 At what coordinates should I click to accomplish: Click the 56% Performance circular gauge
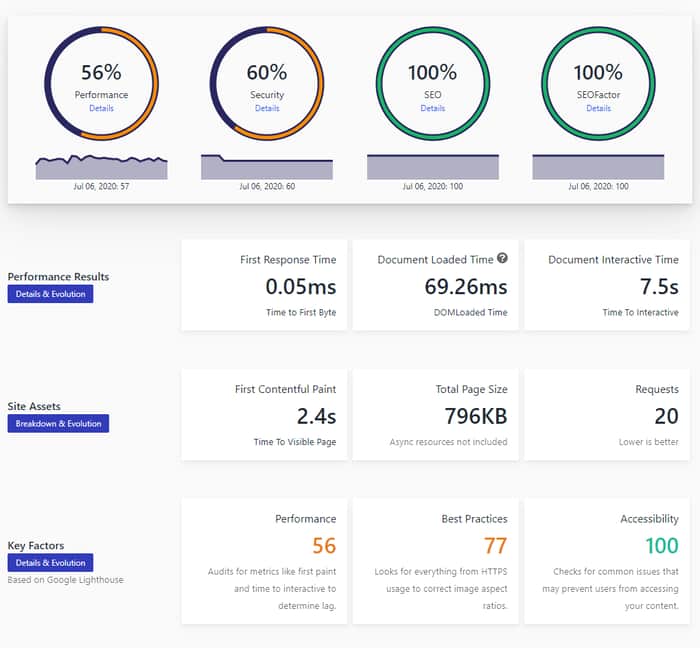click(x=101, y=83)
